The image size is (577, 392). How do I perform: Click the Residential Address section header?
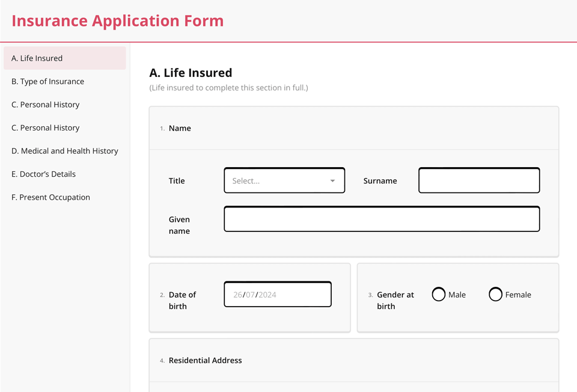coord(205,361)
